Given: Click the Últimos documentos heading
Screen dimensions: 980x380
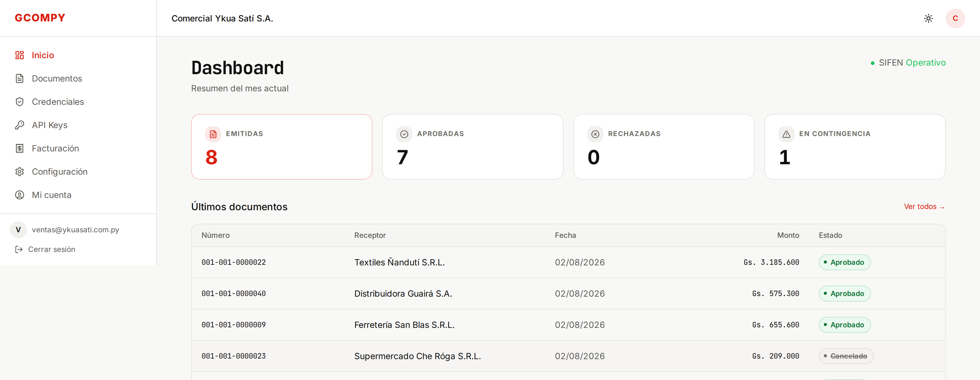Looking at the screenshot, I should [239, 206].
